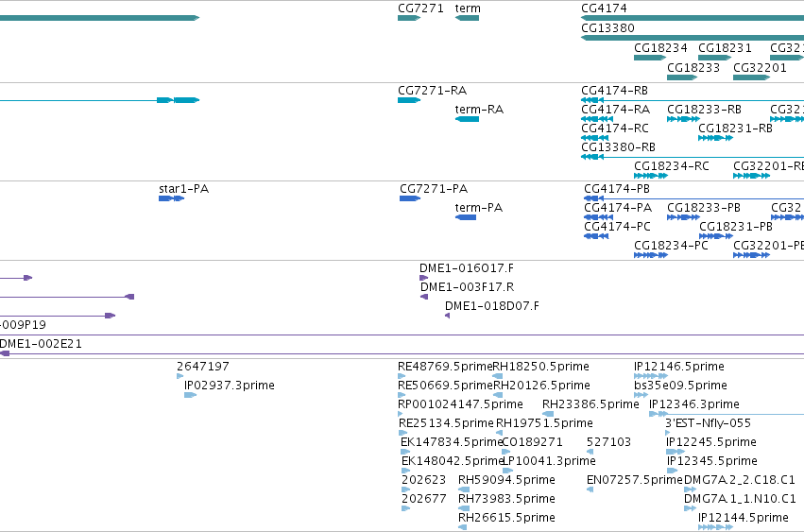Select the CG18233 gene feature
The width and height of the screenshot is (804, 532).
coord(682,77)
